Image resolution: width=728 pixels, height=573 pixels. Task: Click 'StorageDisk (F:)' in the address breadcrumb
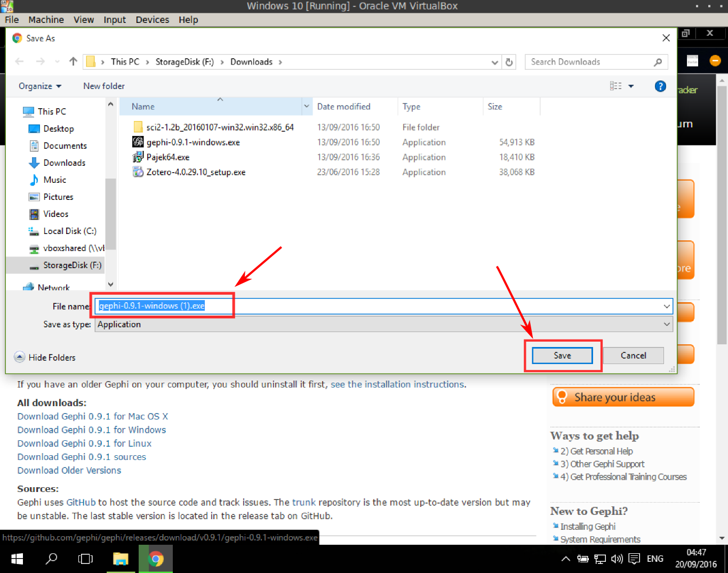pyautogui.click(x=185, y=62)
